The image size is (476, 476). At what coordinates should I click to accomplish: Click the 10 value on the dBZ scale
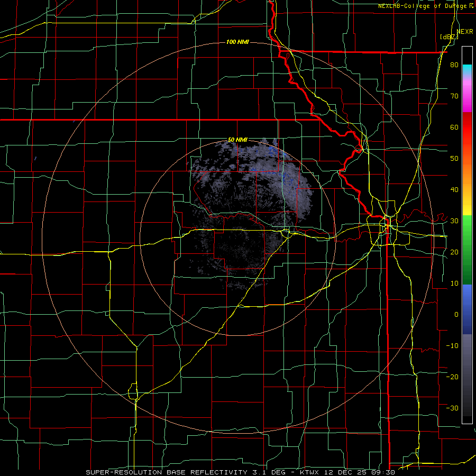tap(454, 283)
